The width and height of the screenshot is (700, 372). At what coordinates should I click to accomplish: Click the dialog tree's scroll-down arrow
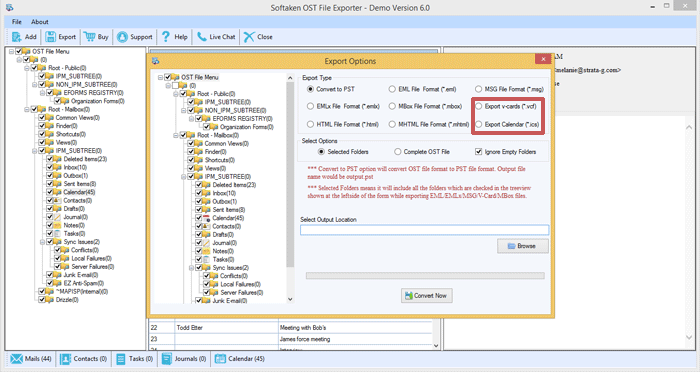[x=290, y=299]
